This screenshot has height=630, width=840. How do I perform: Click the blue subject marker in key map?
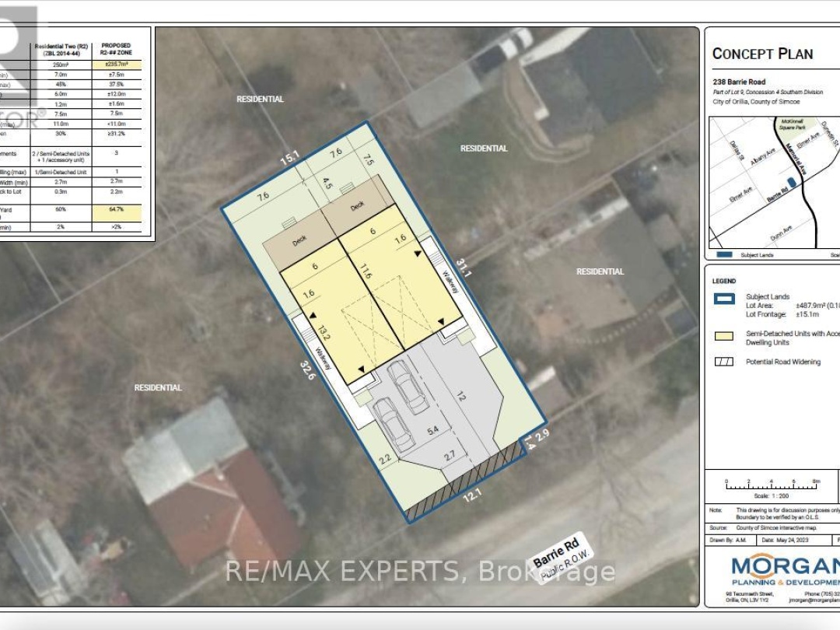coord(792,183)
